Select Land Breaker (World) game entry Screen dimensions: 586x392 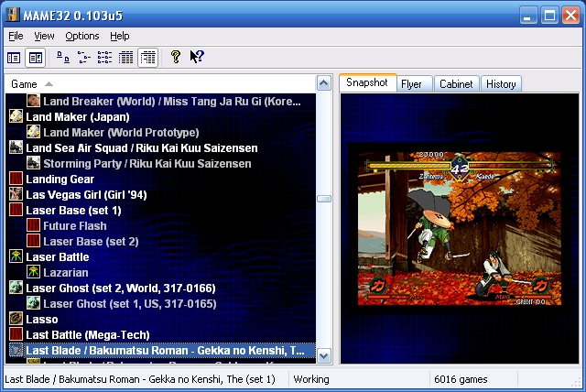[x=172, y=102]
